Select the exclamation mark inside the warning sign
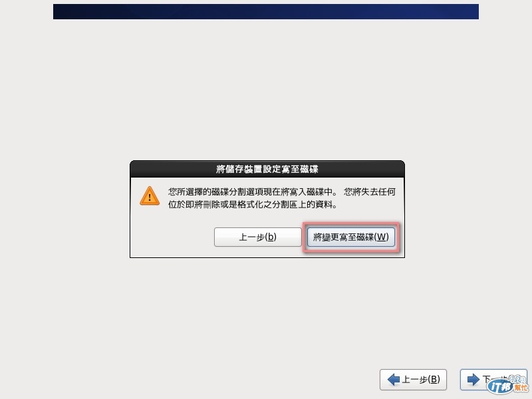 coord(150,198)
